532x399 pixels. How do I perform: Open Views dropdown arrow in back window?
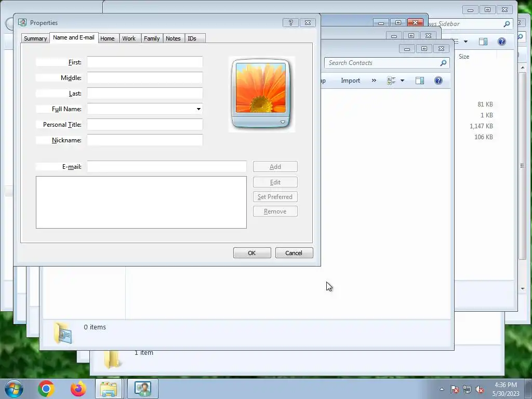(x=466, y=42)
